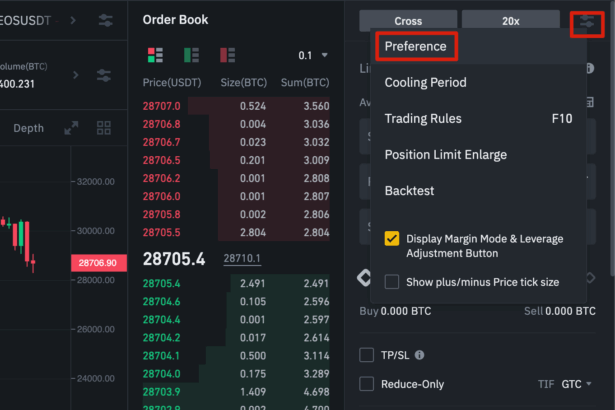
Task: Enable the Reduce-Only checkbox
Action: pyautogui.click(x=367, y=384)
